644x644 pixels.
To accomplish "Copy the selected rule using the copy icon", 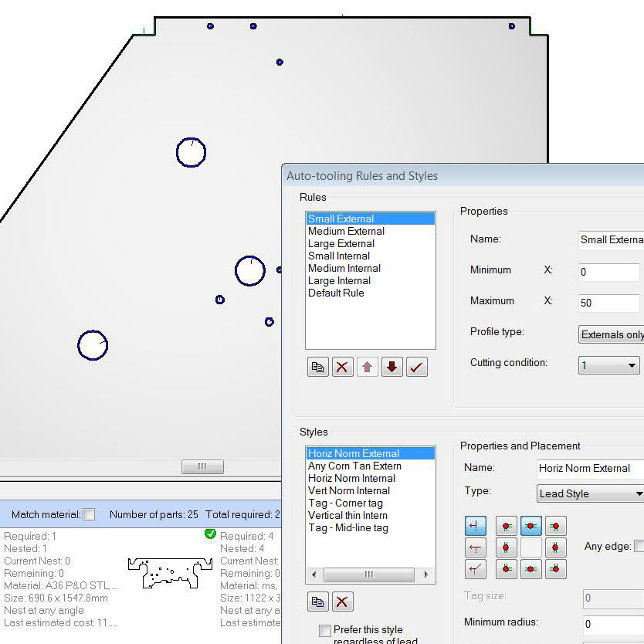I will click(317, 367).
